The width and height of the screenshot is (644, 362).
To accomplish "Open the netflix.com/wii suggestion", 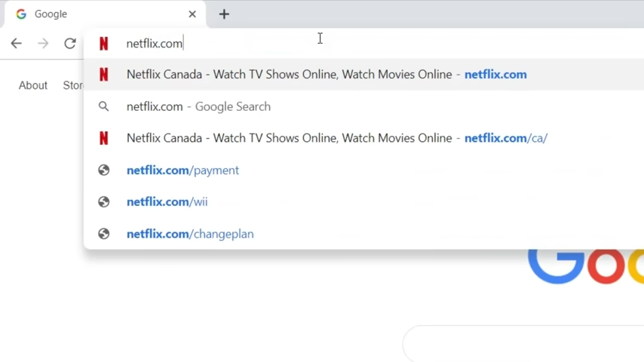I will [x=167, y=202].
